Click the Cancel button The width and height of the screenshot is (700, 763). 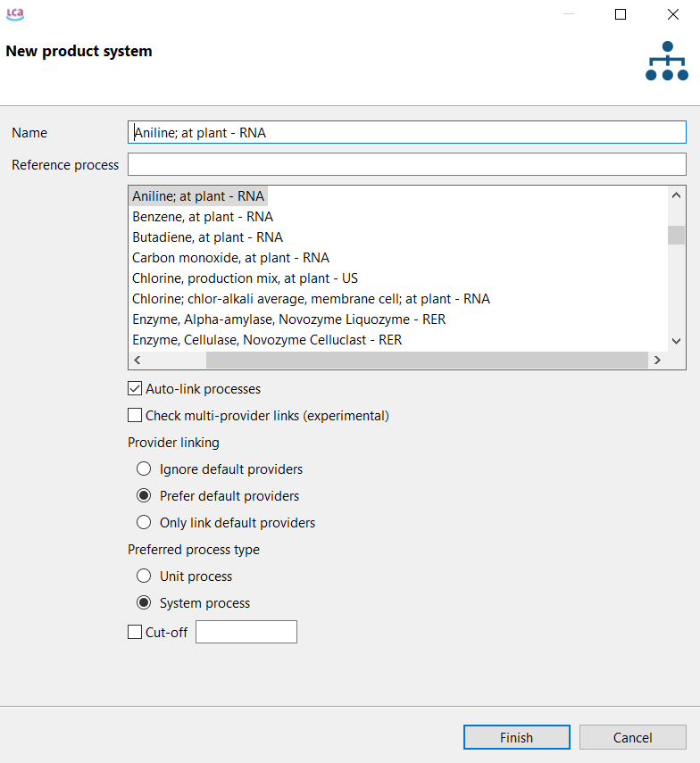[x=632, y=737]
